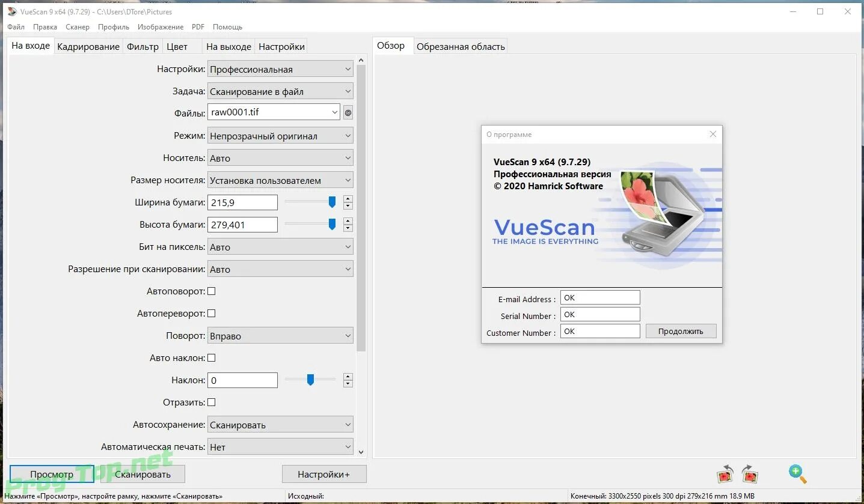Viewport: 864px width, 504px height.
Task: Open the Поворот dropdown set to Вправо
Action: [280, 336]
